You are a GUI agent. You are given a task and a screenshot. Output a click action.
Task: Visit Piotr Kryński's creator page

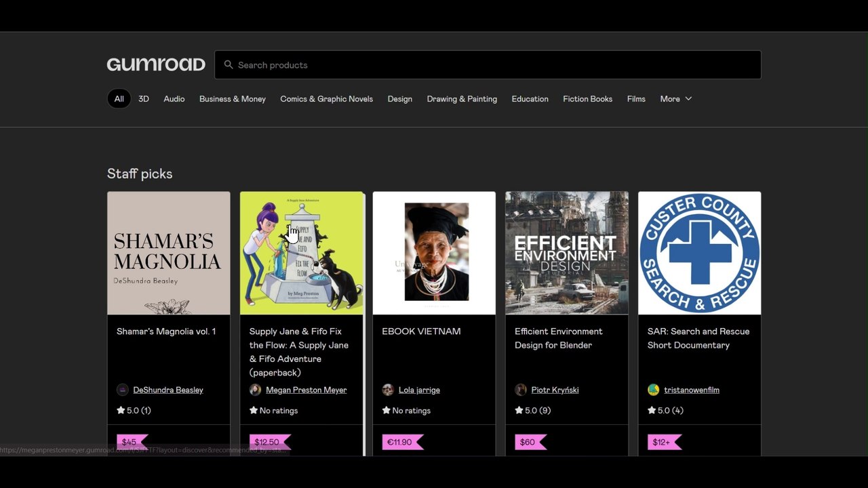click(555, 390)
